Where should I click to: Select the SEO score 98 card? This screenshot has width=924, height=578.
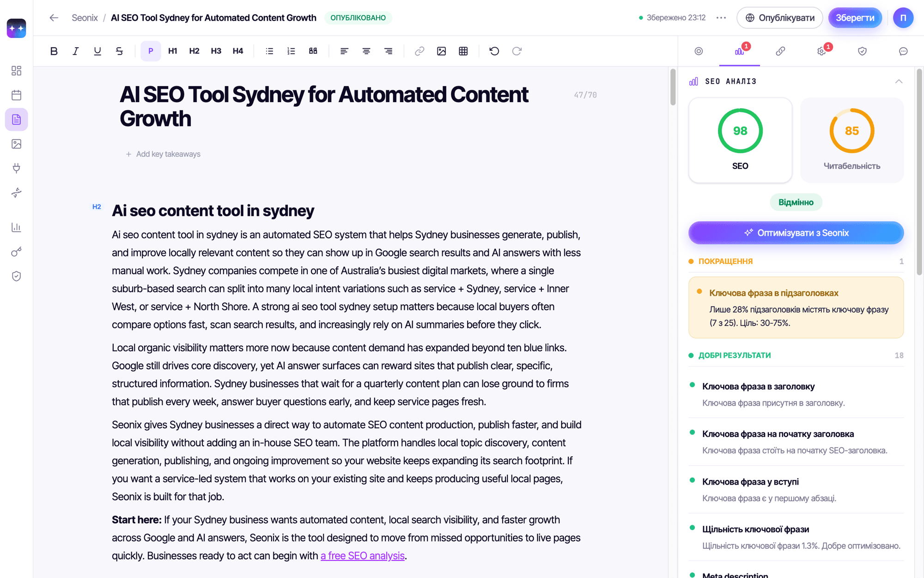[x=740, y=140]
